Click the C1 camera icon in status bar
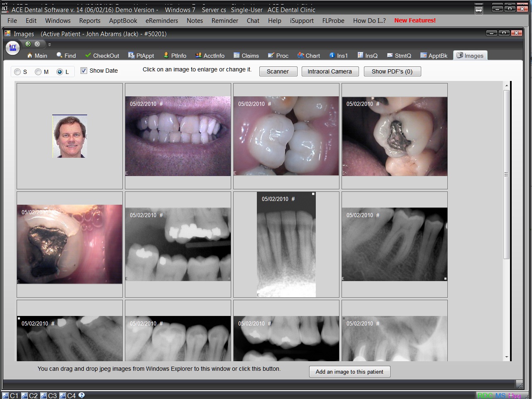 (x=5, y=396)
